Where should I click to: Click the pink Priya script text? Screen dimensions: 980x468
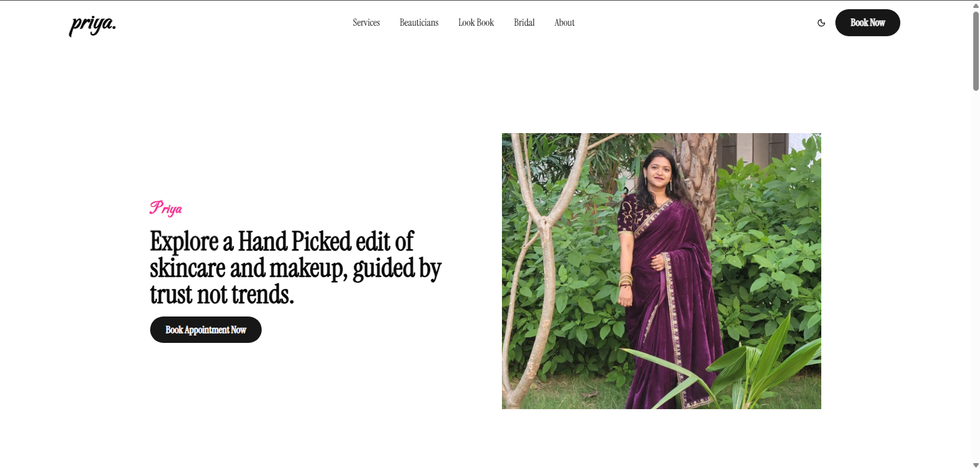(x=165, y=209)
